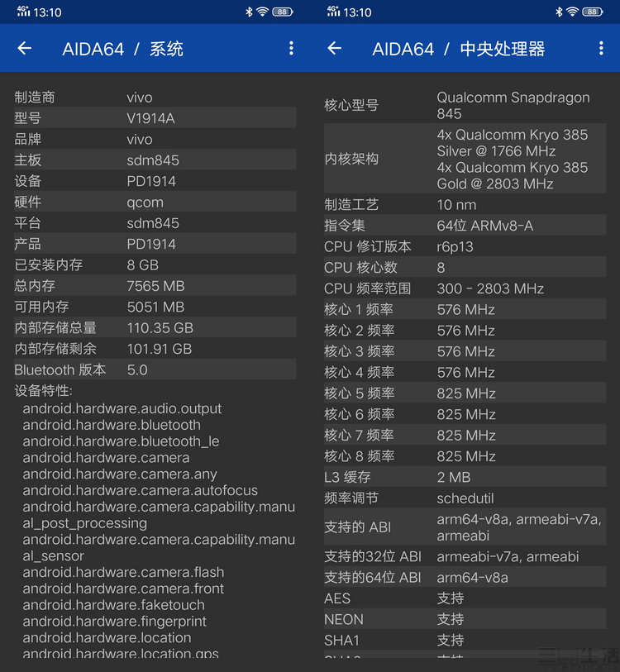
Task: Select the 设备 row showing PD1914
Action: tap(155, 181)
